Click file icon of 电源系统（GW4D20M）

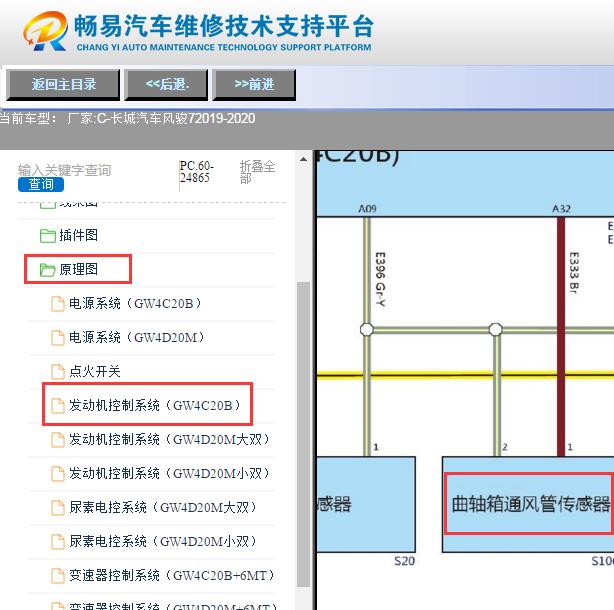(x=58, y=338)
